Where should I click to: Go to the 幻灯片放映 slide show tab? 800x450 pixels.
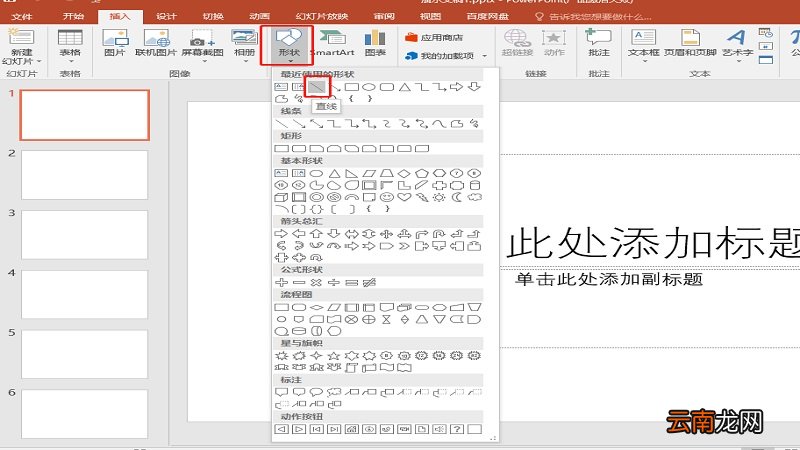pos(322,16)
